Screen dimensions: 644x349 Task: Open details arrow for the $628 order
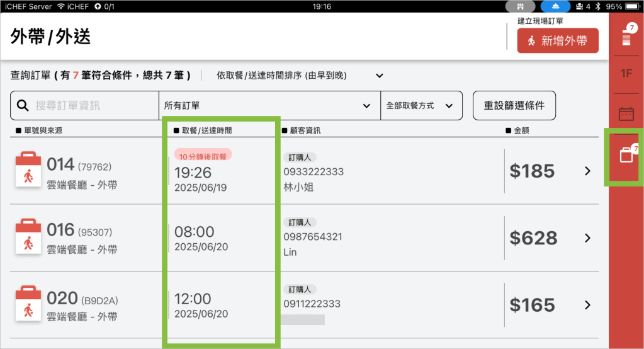(x=587, y=237)
